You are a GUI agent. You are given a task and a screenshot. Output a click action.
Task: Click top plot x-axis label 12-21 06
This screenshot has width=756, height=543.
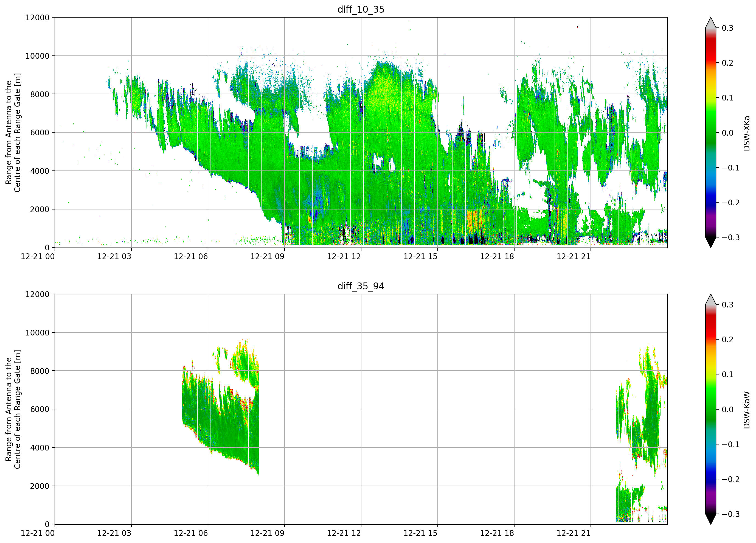click(x=191, y=256)
